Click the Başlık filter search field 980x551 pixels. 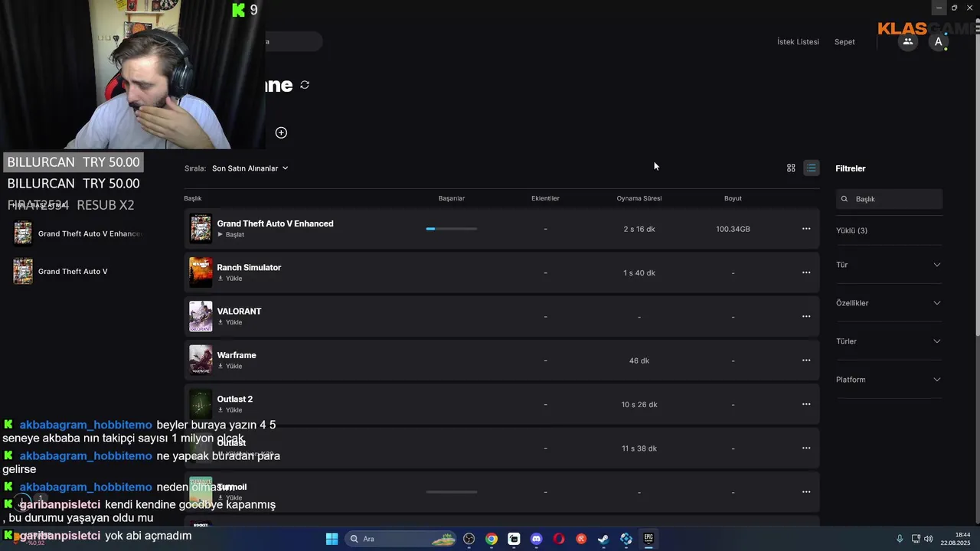889,199
